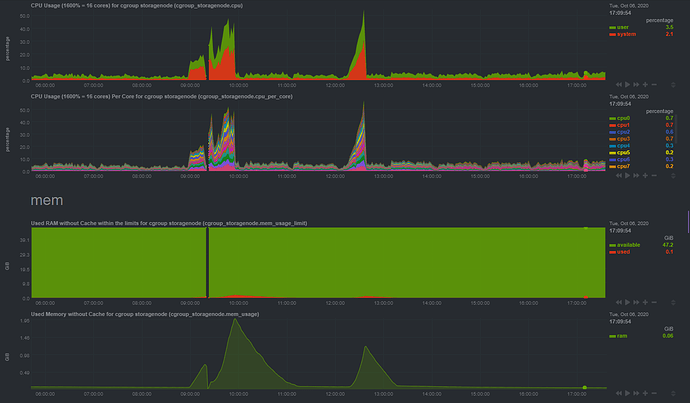Pan the CPU Usage chart left
The width and height of the screenshot is (690, 403).
[620, 85]
